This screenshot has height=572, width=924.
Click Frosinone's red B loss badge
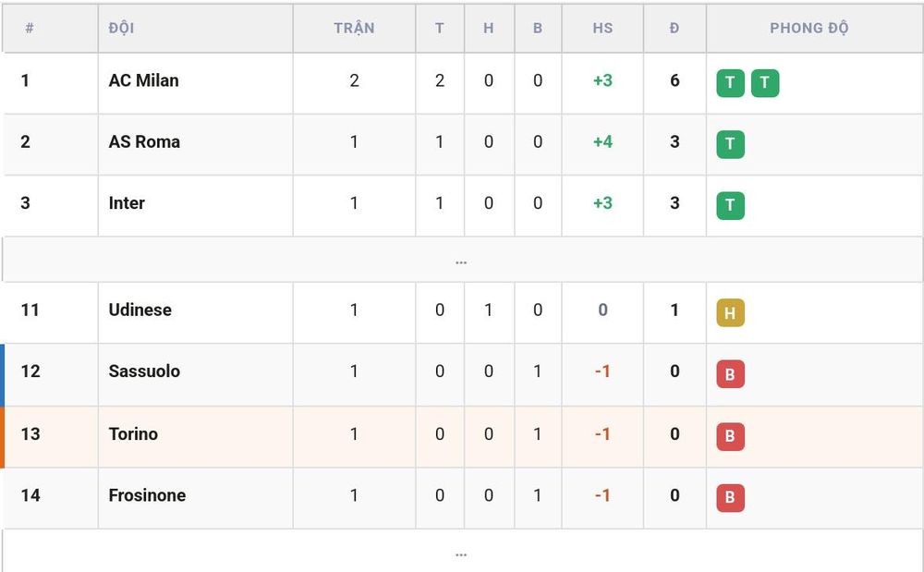[730, 498]
